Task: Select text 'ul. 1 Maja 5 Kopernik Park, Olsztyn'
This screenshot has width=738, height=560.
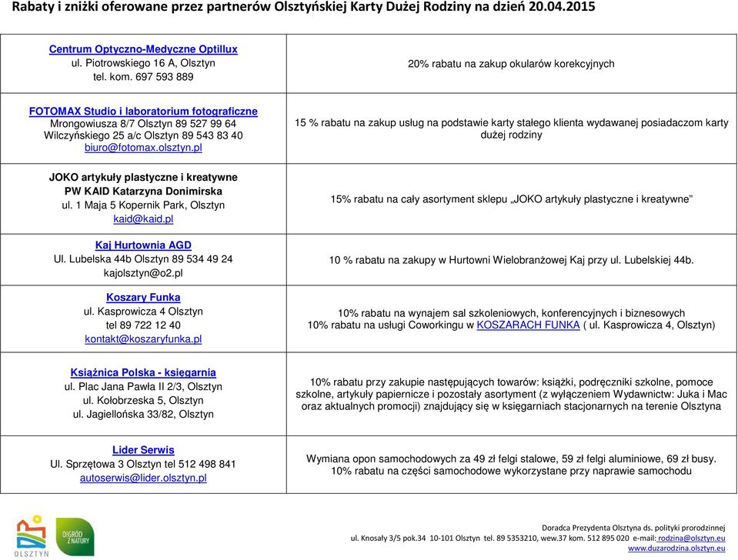Action: click(x=143, y=205)
